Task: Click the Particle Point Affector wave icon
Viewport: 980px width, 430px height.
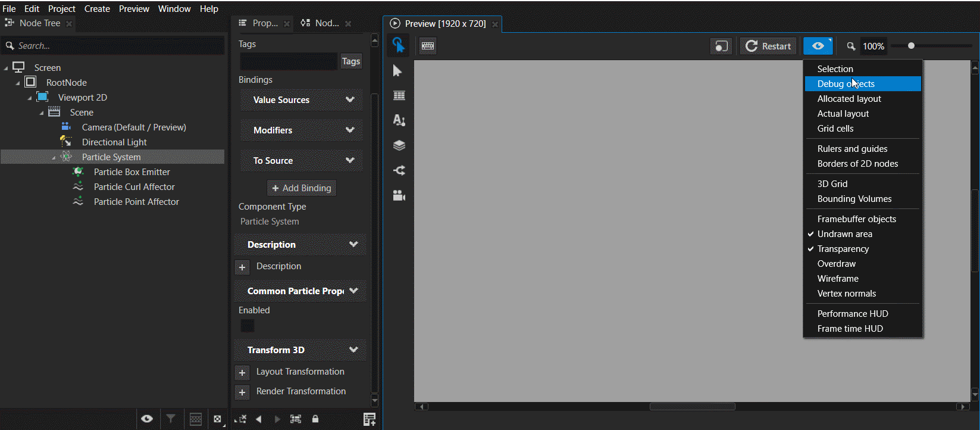Action: 78,201
